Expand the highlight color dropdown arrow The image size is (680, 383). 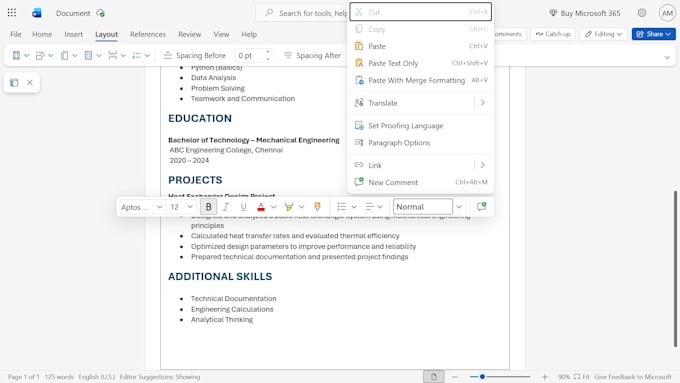pyautogui.click(x=302, y=207)
